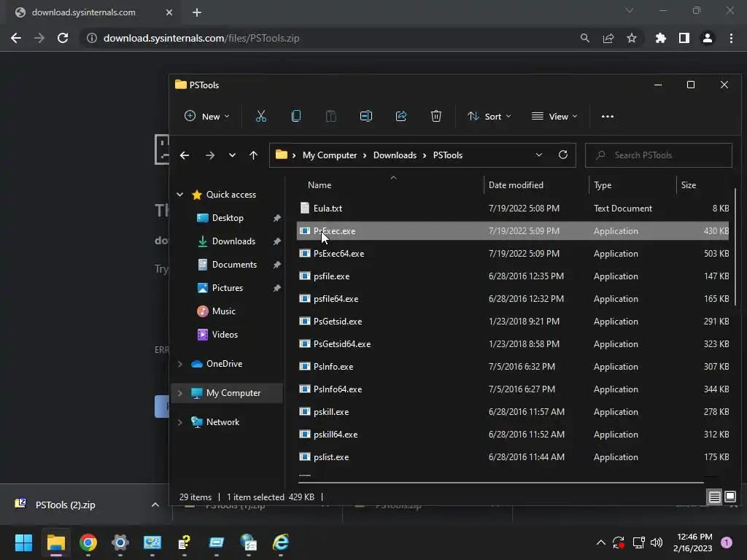
Task: Select Videos in navigation pane
Action: pyautogui.click(x=225, y=334)
